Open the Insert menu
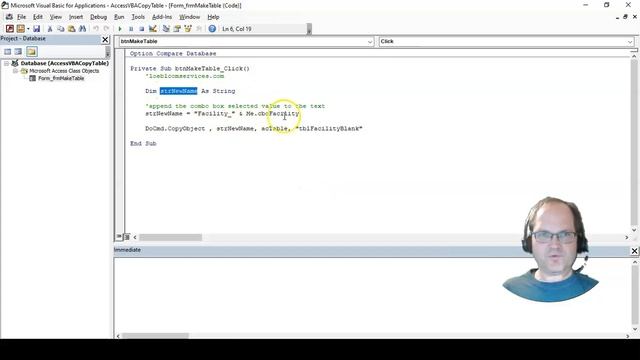 pos(76,17)
